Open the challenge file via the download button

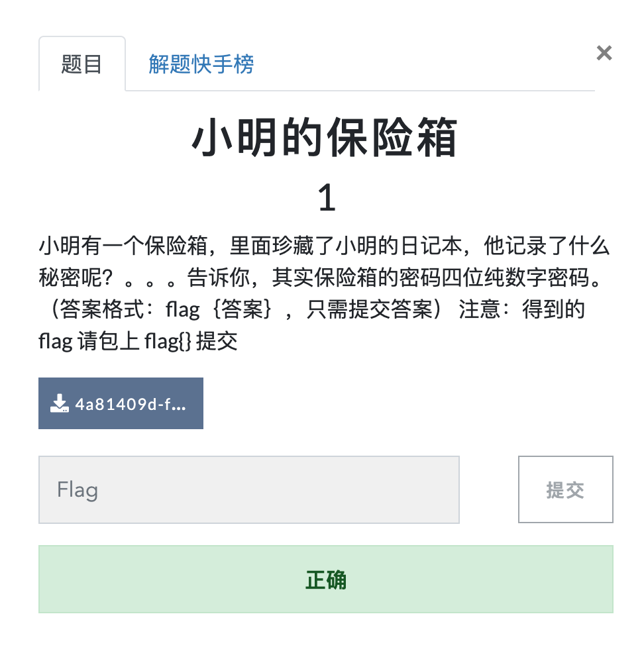[x=121, y=403]
